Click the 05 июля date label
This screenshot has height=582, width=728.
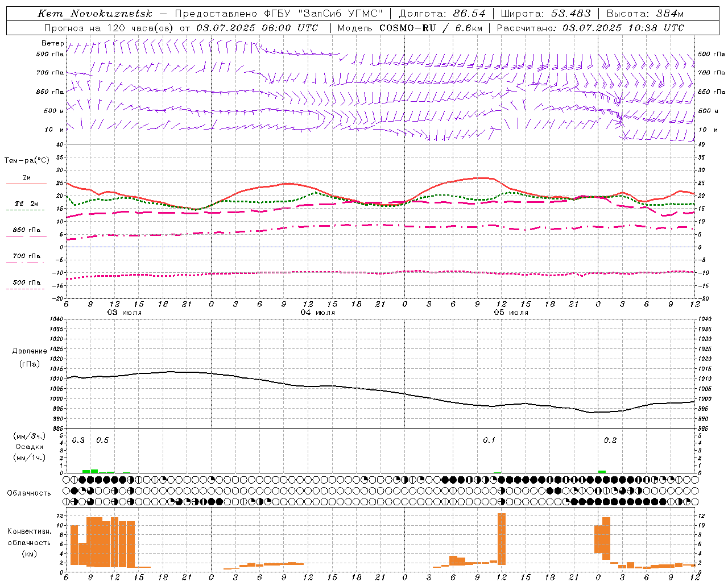coord(511,313)
